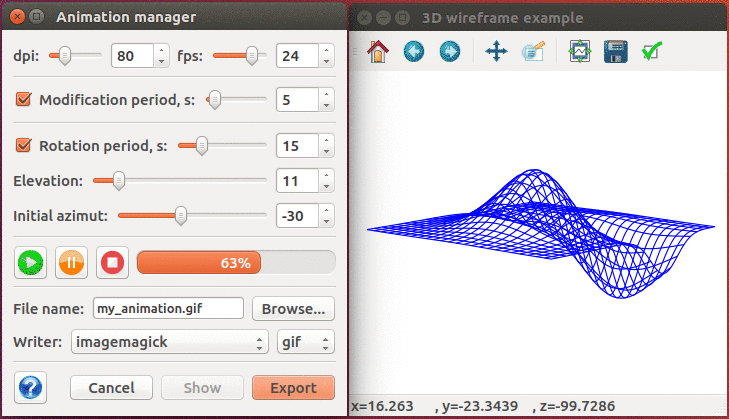Click the Home (reset view) toolbar icon
The height and width of the screenshot is (419, 729).
tap(378, 51)
